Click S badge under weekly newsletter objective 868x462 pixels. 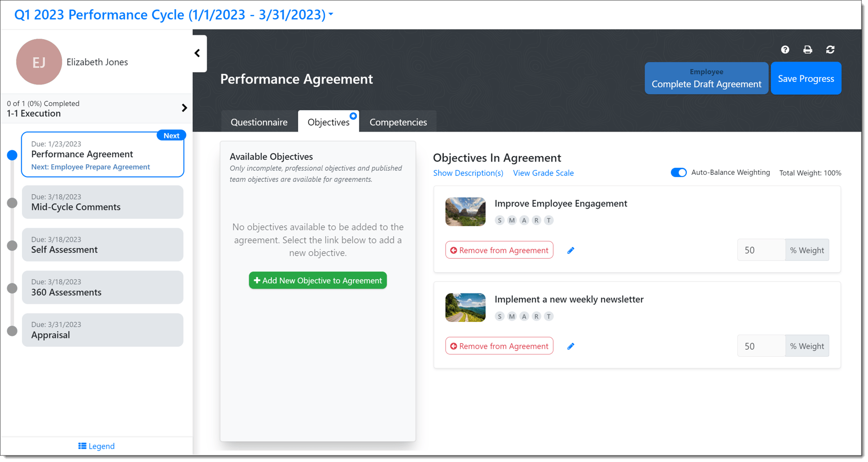[x=499, y=317]
